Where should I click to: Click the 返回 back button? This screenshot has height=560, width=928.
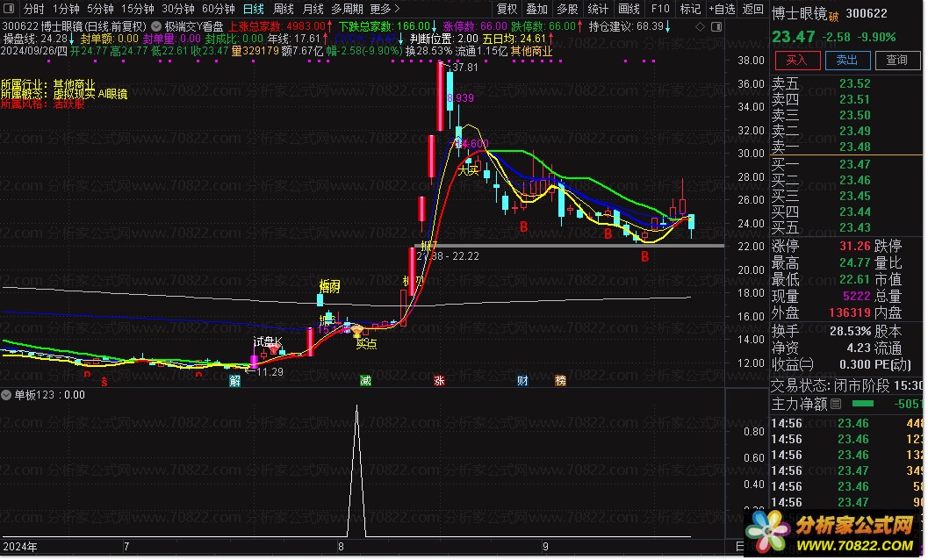752,9
